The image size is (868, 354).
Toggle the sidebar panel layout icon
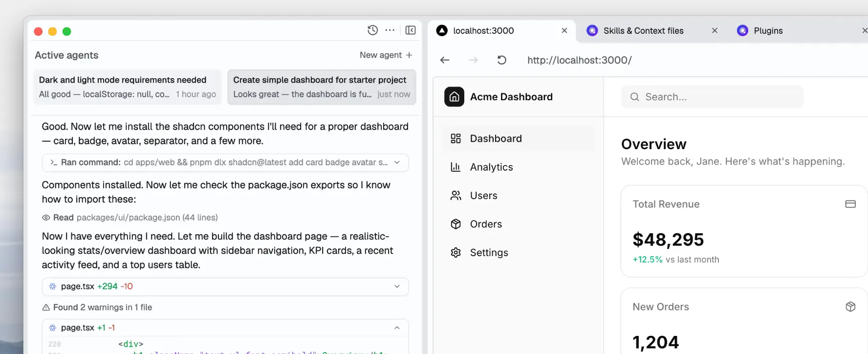tap(411, 30)
